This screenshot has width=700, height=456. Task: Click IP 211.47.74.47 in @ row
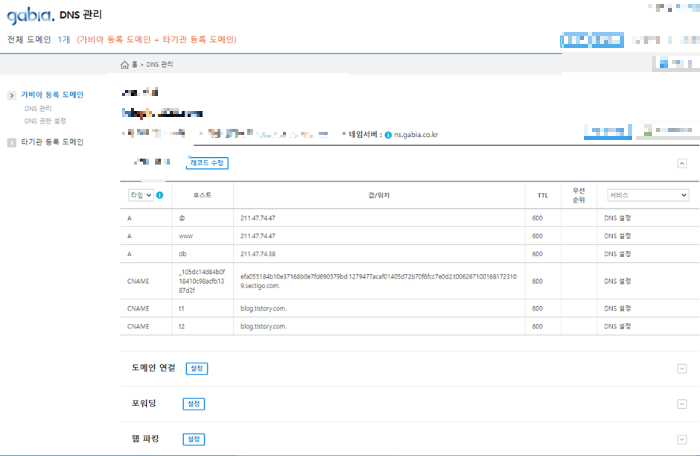pyautogui.click(x=258, y=218)
